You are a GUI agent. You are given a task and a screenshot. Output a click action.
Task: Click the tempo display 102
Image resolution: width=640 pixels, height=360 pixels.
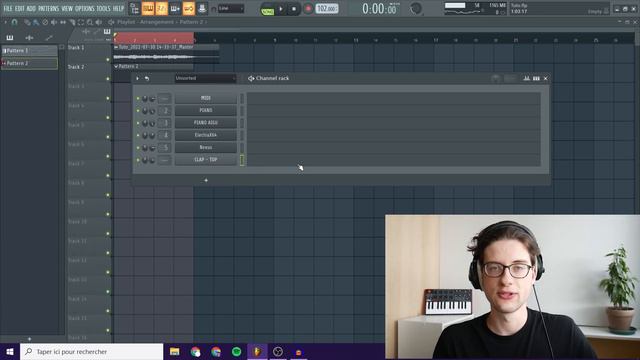(327, 9)
